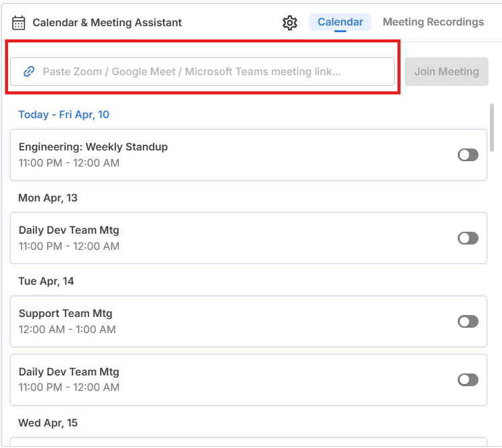Viewport: 502px width, 448px height.
Task: Click the 'Wed Apr, 15' date label
Action: 48,422
